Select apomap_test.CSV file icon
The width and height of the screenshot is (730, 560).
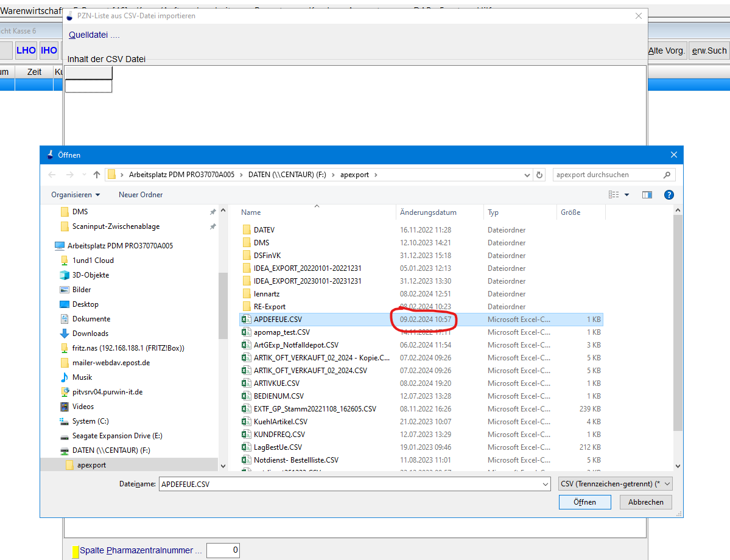point(246,332)
